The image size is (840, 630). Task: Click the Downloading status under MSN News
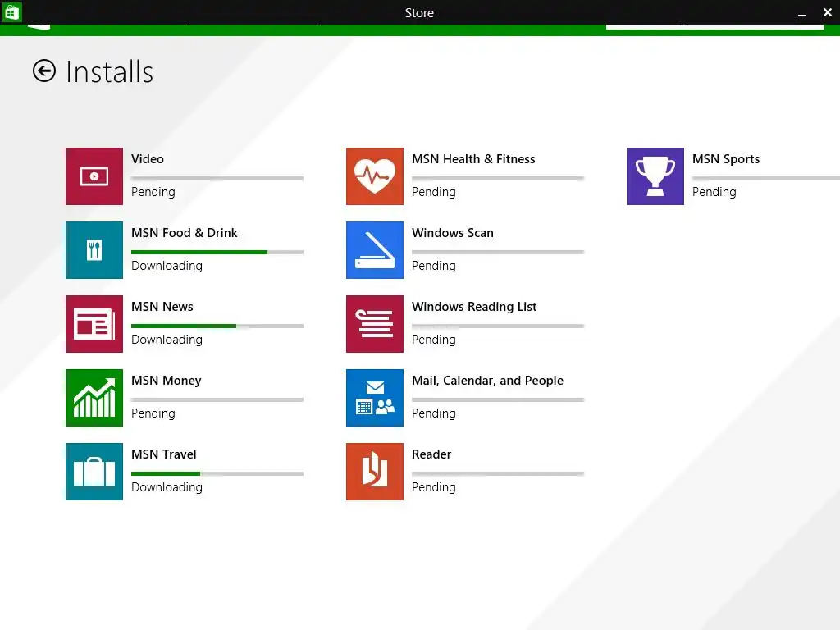click(167, 340)
